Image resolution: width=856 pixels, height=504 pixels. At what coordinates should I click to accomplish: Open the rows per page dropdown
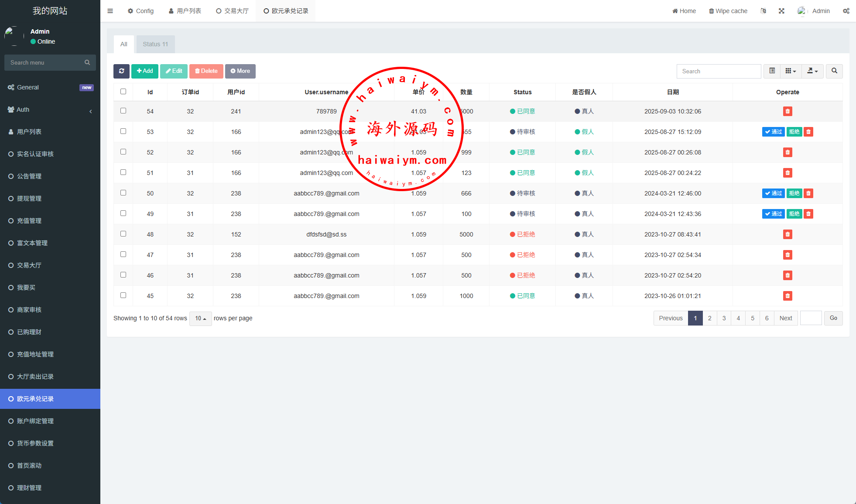click(x=200, y=319)
